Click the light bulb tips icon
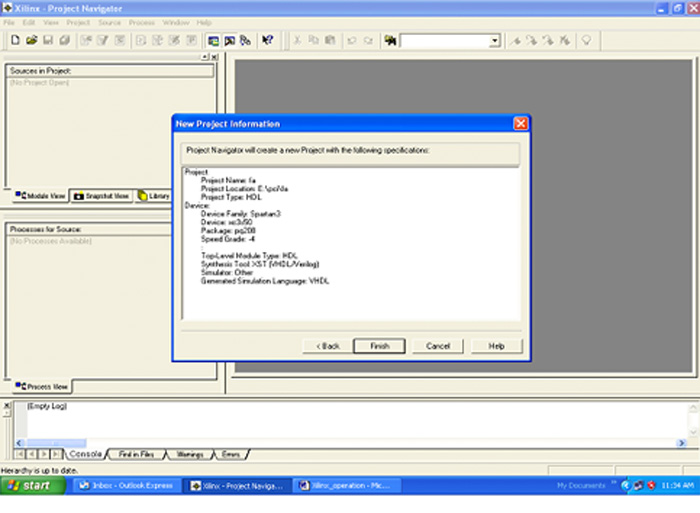Screen dimensions: 700x513 click(x=587, y=40)
